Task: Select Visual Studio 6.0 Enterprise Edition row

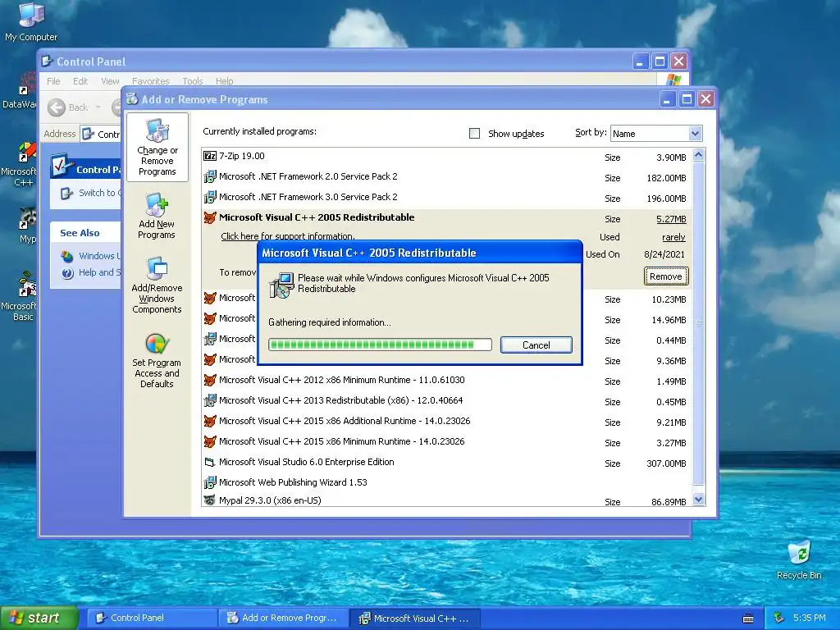Action: click(x=447, y=462)
